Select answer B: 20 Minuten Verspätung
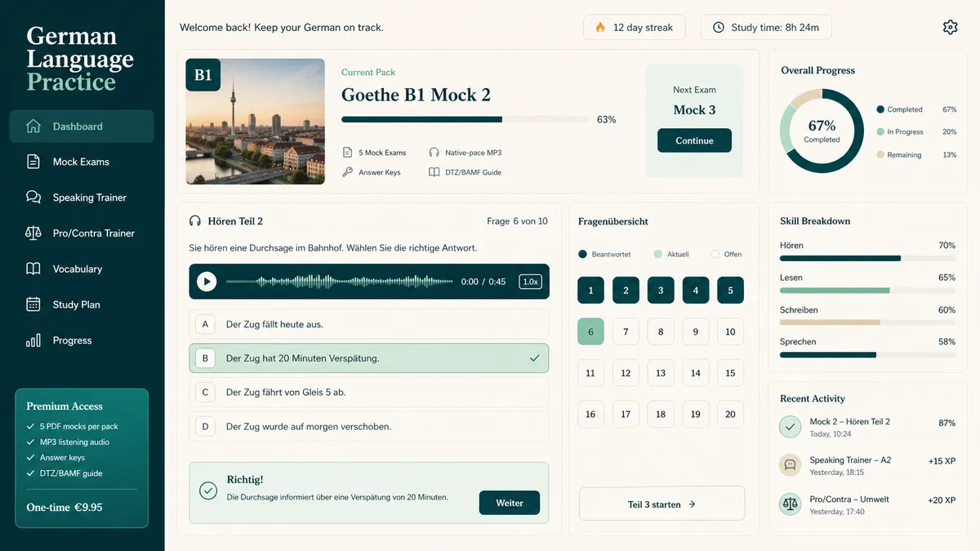The image size is (980, 551). click(369, 358)
